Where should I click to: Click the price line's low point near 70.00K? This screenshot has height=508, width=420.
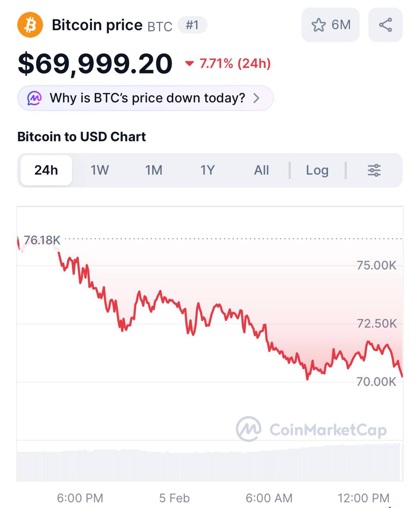(x=307, y=378)
